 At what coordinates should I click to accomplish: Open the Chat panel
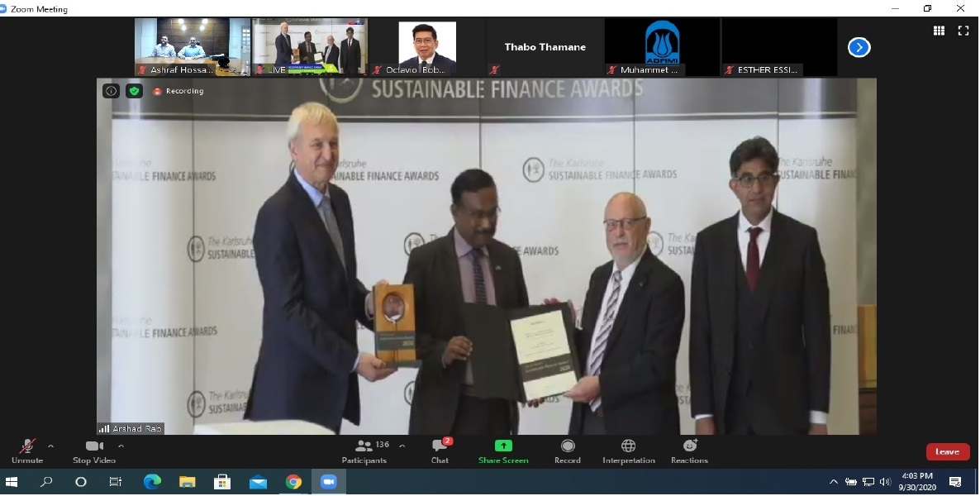click(x=440, y=451)
